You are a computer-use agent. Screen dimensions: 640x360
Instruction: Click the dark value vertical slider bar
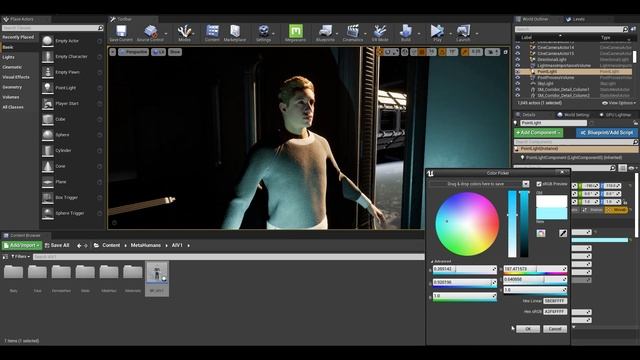[524, 224]
